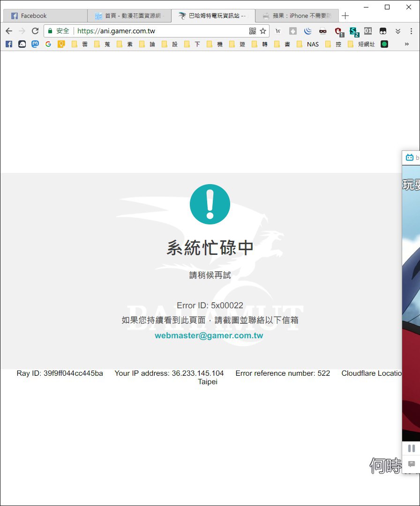This screenshot has height=506, width=420.
Task: Open a new tab with plus button
Action: pyautogui.click(x=345, y=16)
